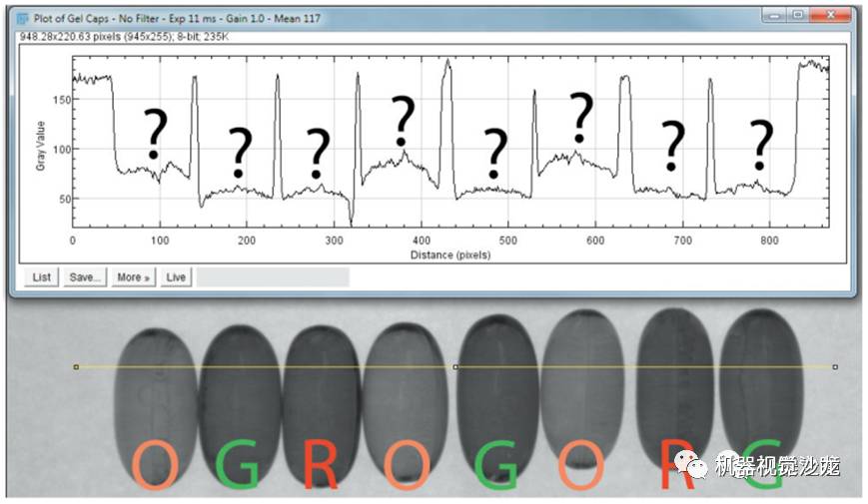Click the green G label on fifth capsule
This screenshot has width=868, height=504.
coord(497,465)
